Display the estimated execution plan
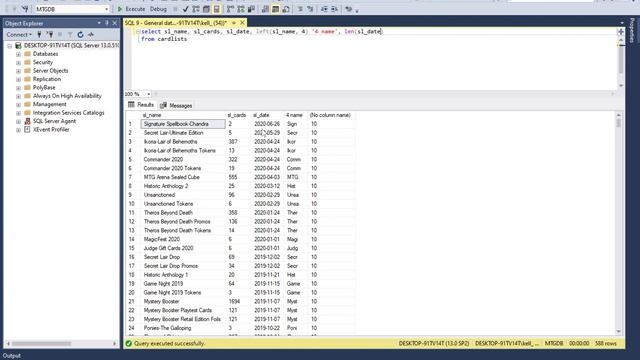Image resolution: width=640 pixels, height=360 pixels. [196, 9]
